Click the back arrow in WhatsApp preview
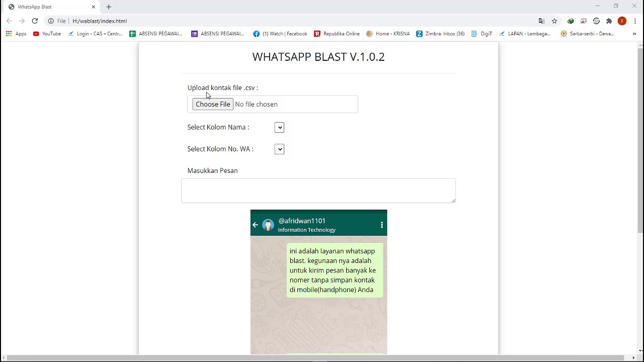Image resolution: width=644 pixels, height=362 pixels. click(255, 225)
